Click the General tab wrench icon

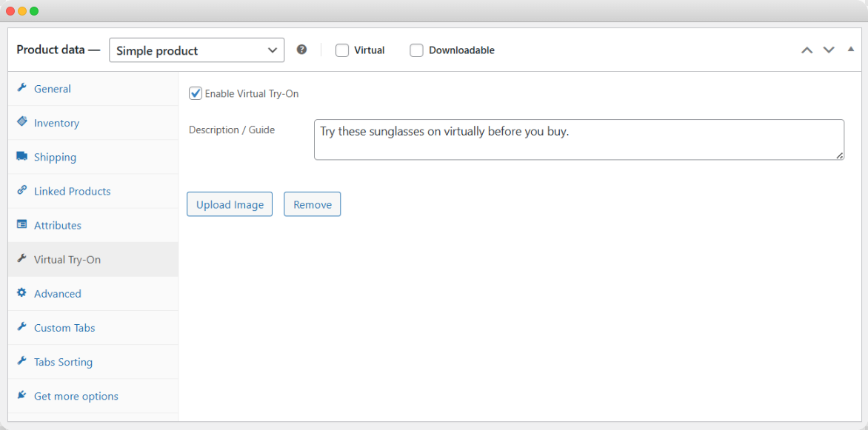click(x=21, y=88)
